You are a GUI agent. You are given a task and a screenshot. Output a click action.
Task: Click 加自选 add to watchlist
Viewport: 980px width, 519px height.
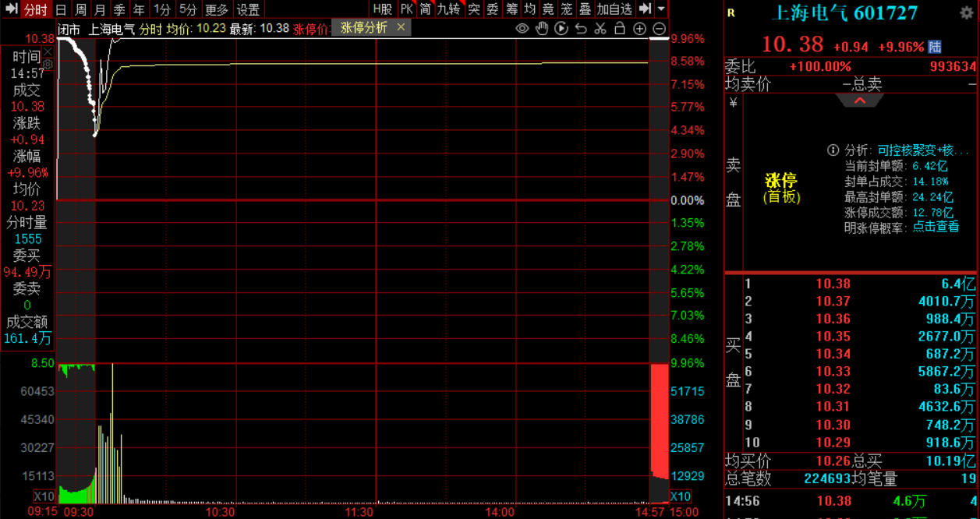[614, 9]
